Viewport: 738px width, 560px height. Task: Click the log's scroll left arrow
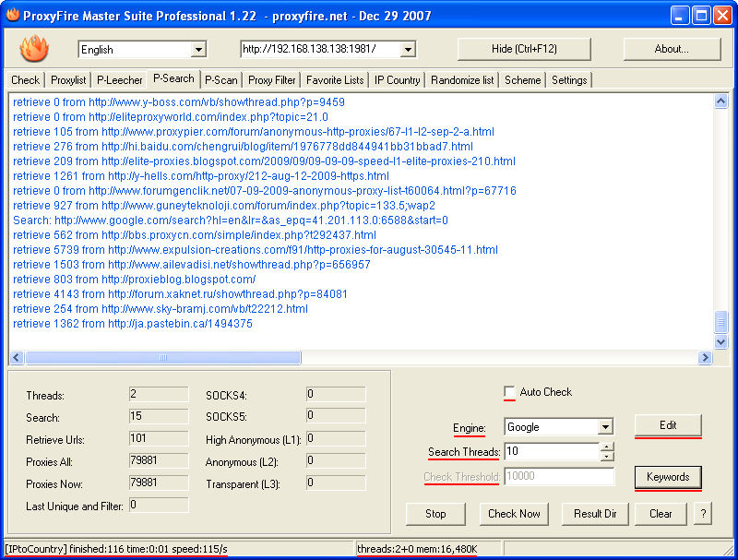pyautogui.click(x=17, y=358)
